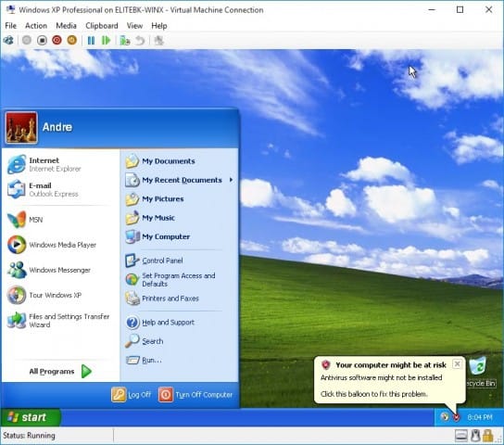The width and height of the screenshot is (504, 445).
Task: Click the Revert toolbar icon
Action: click(x=140, y=40)
